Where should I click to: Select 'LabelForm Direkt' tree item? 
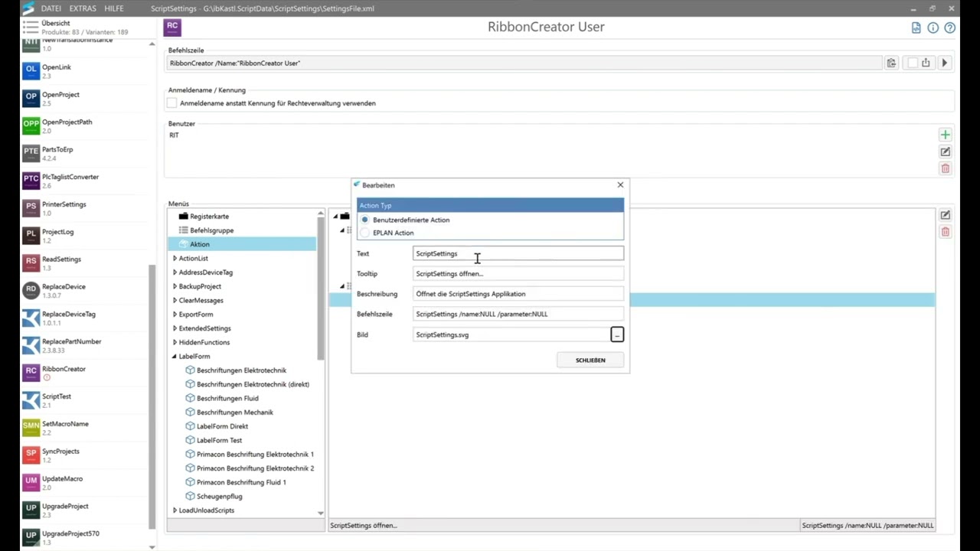(222, 426)
